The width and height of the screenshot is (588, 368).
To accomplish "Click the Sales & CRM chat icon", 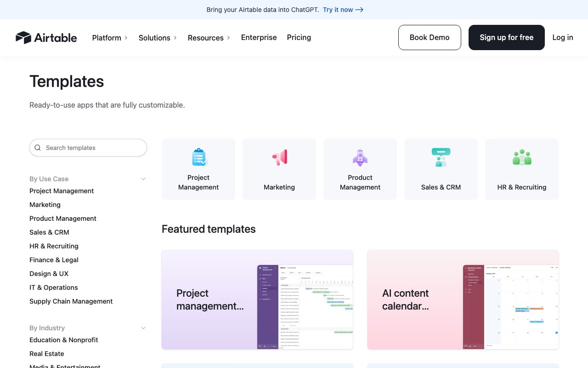I will (x=441, y=157).
